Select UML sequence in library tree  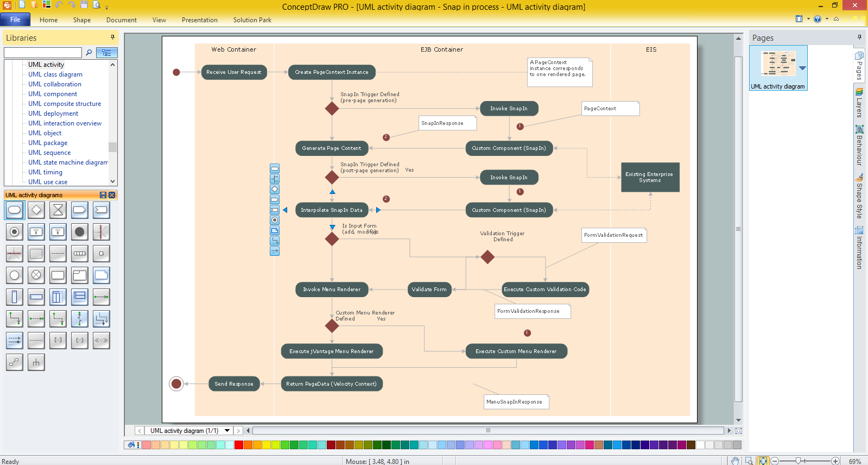point(49,153)
